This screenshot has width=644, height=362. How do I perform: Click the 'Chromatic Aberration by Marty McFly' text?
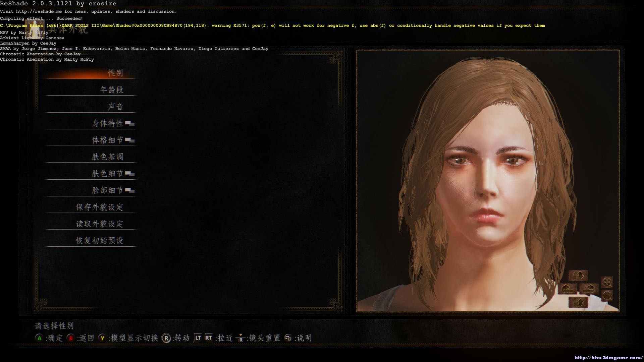pyautogui.click(x=47, y=59)
